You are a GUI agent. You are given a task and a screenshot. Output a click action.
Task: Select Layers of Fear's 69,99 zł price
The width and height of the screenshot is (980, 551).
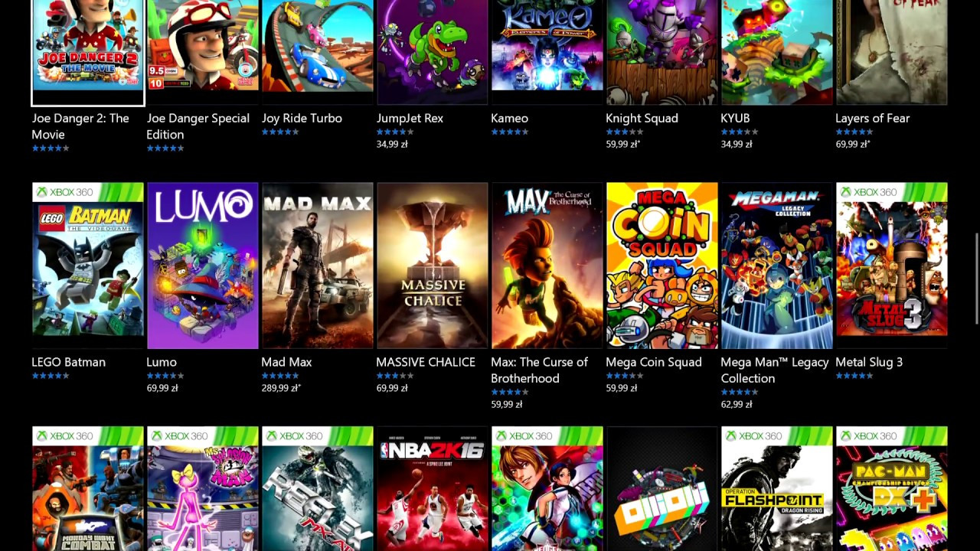tap(853, 144)
